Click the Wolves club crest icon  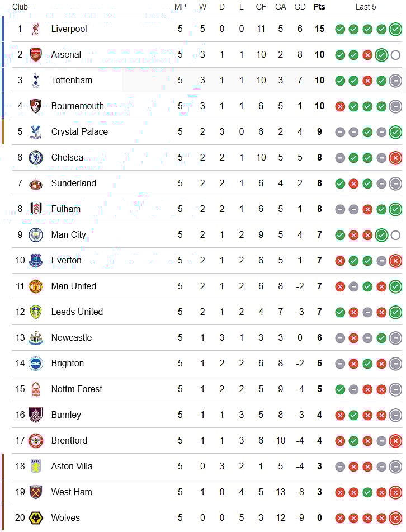[36, 518]
